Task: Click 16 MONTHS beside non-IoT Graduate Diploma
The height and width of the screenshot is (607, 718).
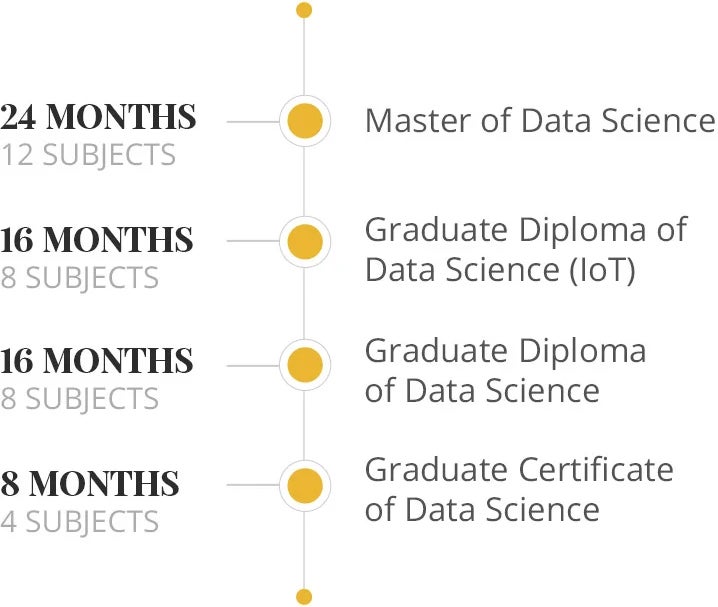Action: pos(97,361)
